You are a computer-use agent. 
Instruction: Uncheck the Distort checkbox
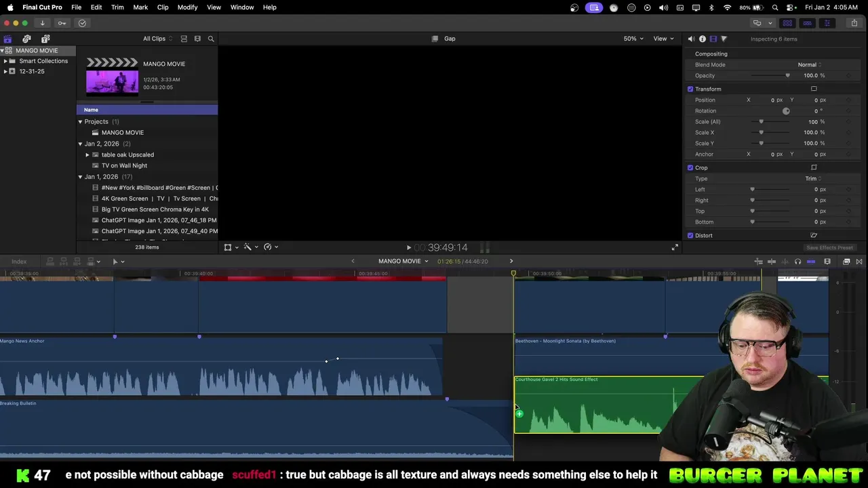[x=690, y=235]
